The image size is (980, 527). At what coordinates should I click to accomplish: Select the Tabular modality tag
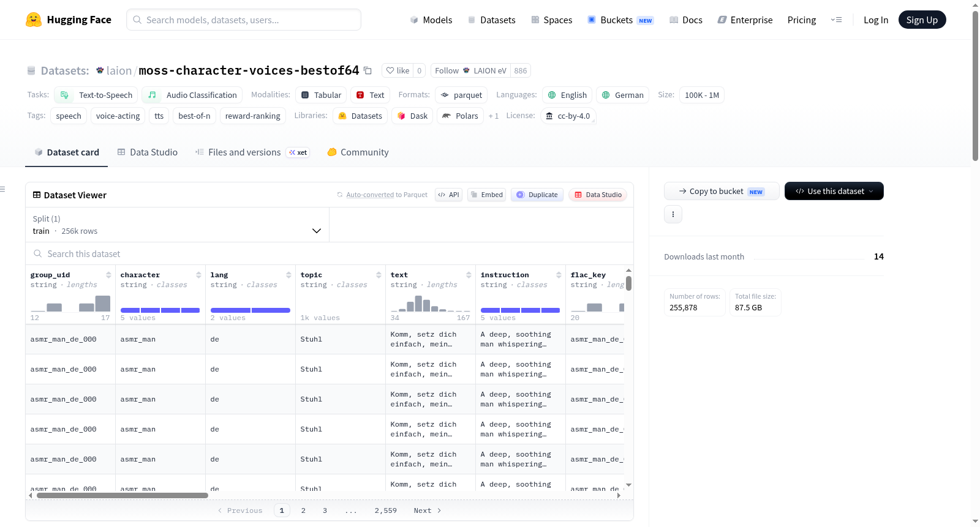tap(321, 95)
